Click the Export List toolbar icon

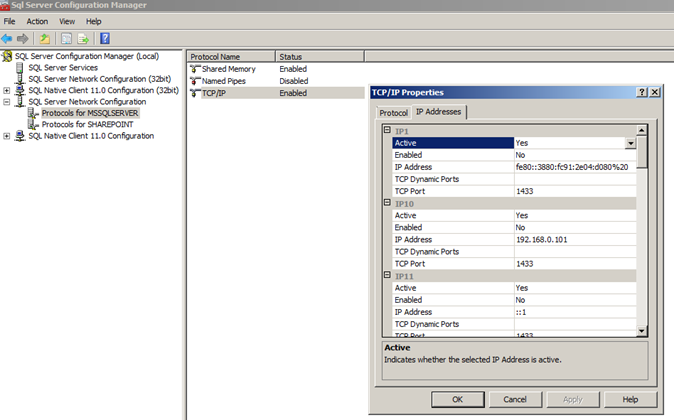(83, 39)
